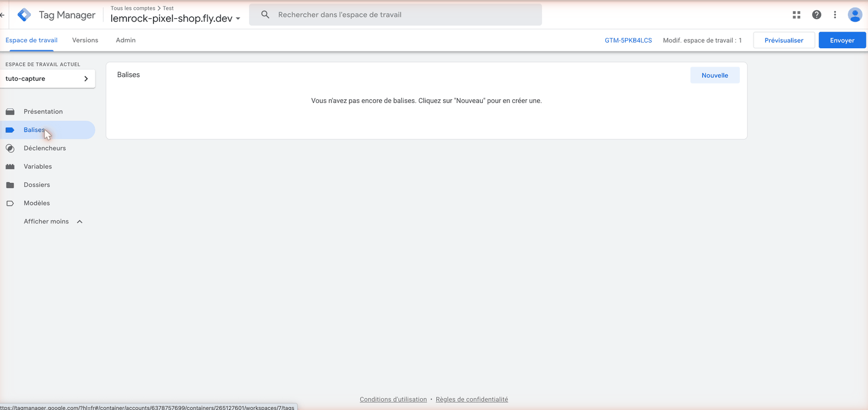Click the Modèles label outline icon

10,203
